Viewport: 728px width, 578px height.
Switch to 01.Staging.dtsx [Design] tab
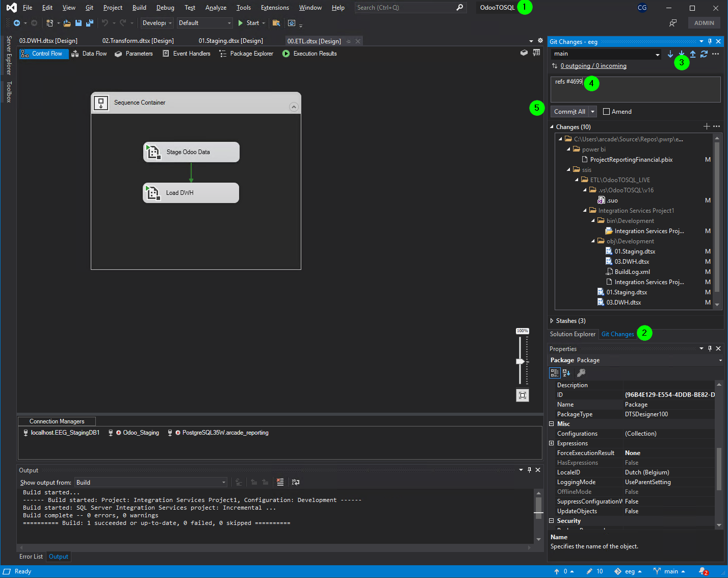pos(231,41)
